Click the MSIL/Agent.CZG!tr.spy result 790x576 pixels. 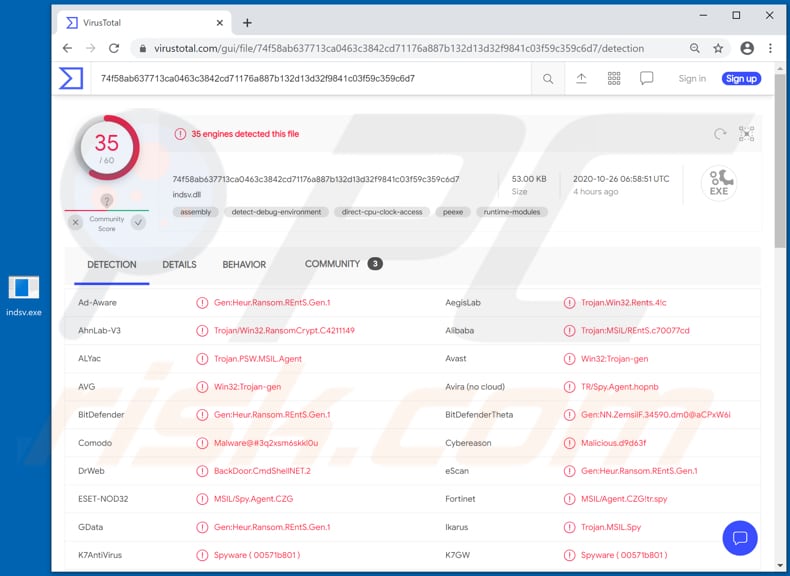pyautogui.click(x=624, y=499)
